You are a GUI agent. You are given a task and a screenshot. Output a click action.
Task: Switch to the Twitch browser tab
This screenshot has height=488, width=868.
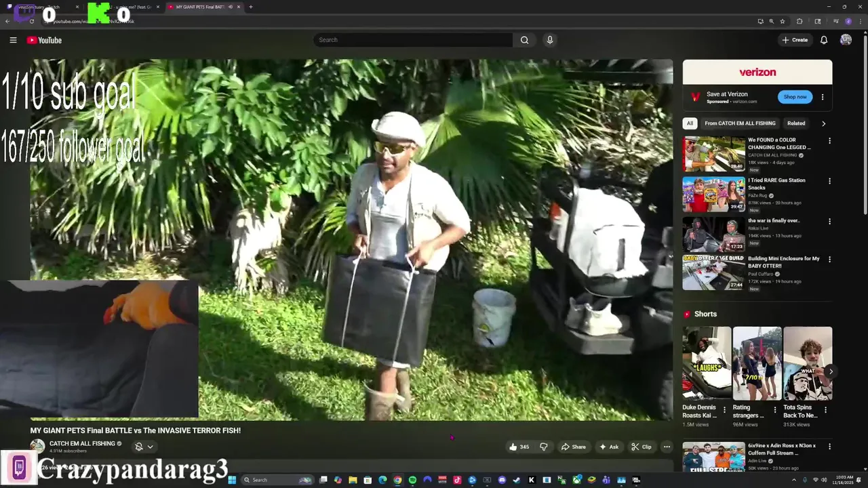[42, 7]
